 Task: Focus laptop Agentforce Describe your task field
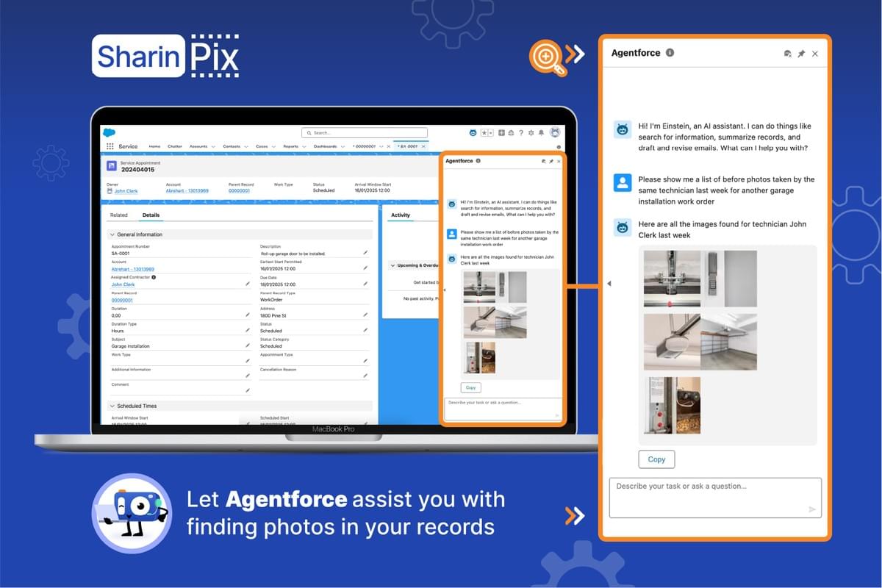[503, 409]
